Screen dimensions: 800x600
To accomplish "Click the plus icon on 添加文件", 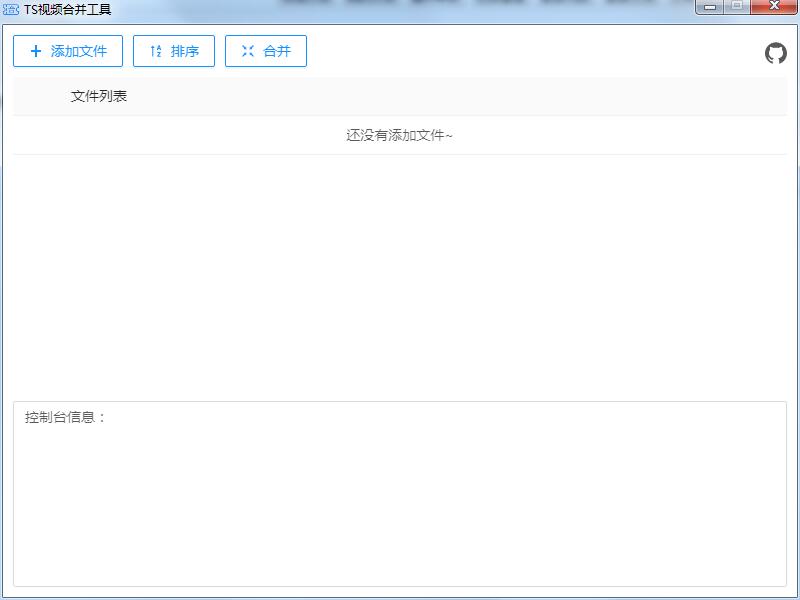I will (x=36, y=51).
